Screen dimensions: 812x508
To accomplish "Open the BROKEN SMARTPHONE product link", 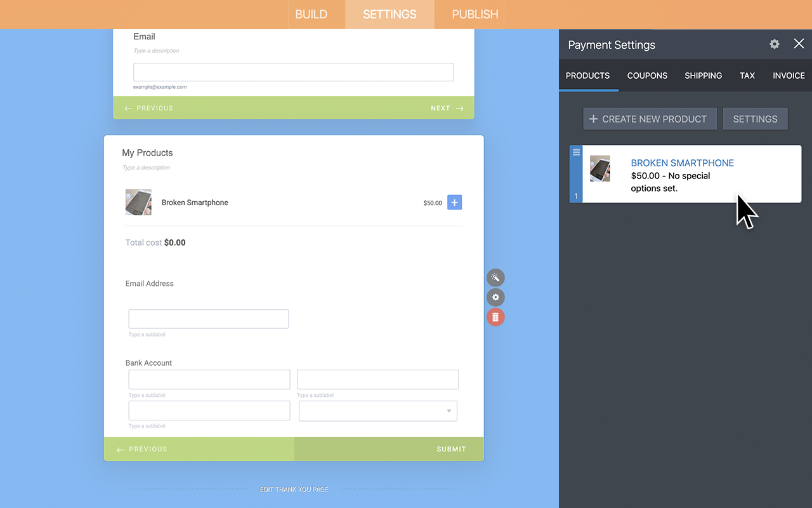I will point(682,163).
